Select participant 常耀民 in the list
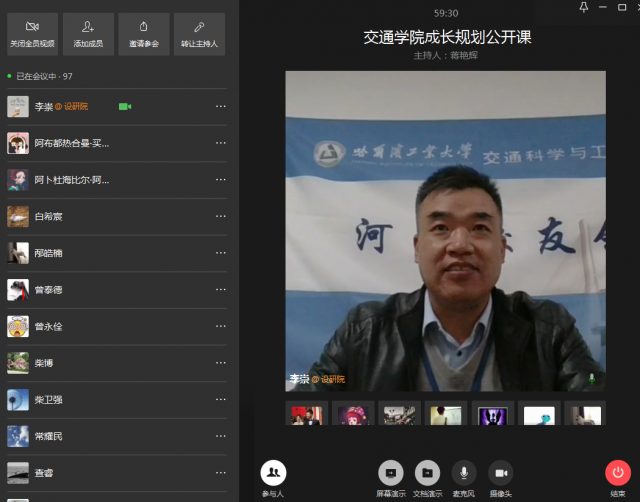The height and width of the screenshot is (502, 640). (x=117, y=436)
